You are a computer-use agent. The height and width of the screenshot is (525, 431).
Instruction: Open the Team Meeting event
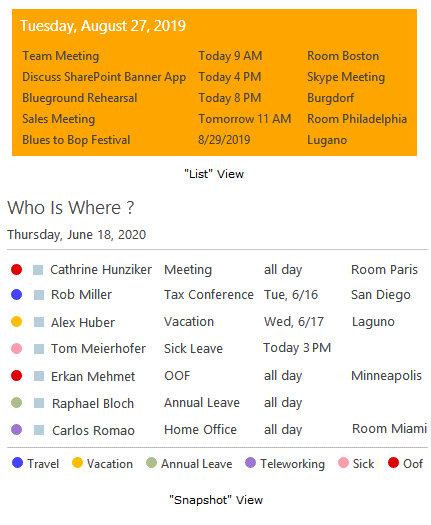click(x=61, y=56)
